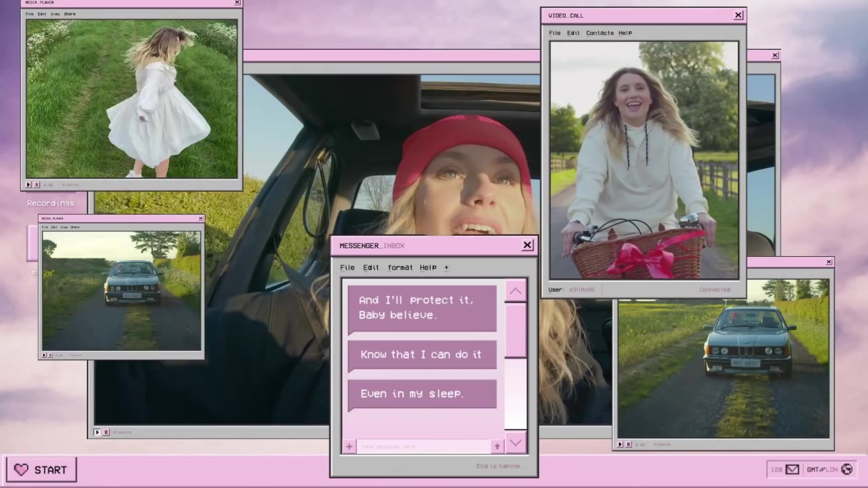The image size is (868, 488).
Task: Open File menu in Messenger Inbox
Action: 347,268
